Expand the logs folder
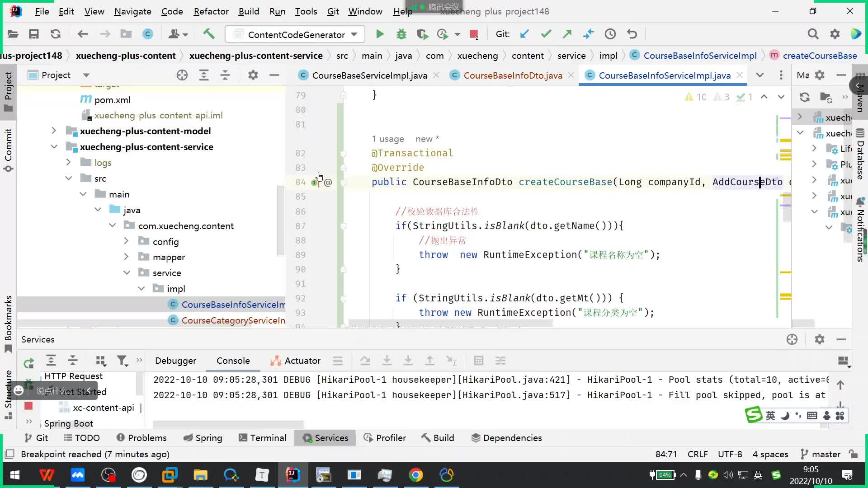Screen dimensions: 868x488 click(x=68, y=163)
